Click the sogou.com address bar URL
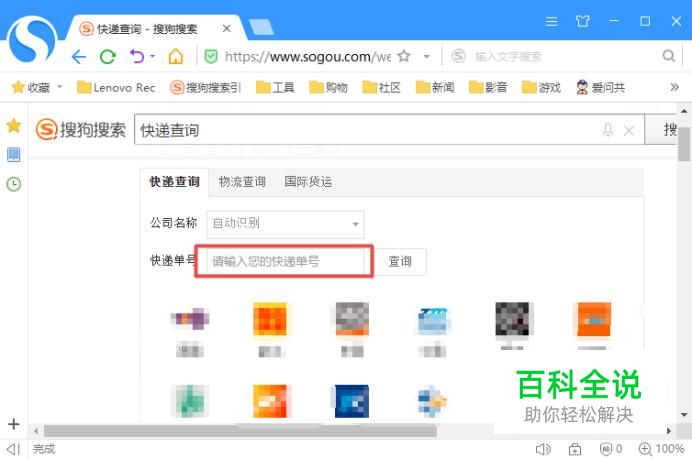Viewport: 692px width, 459px height. pyautogui.click(x=308, y=56)
